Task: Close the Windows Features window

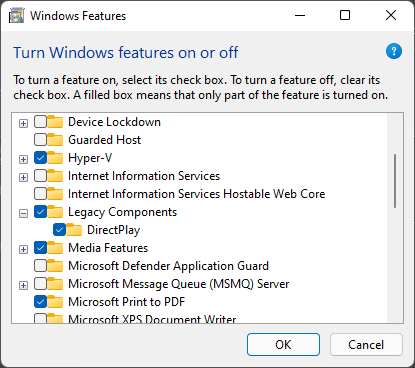Action: (391, 15)
